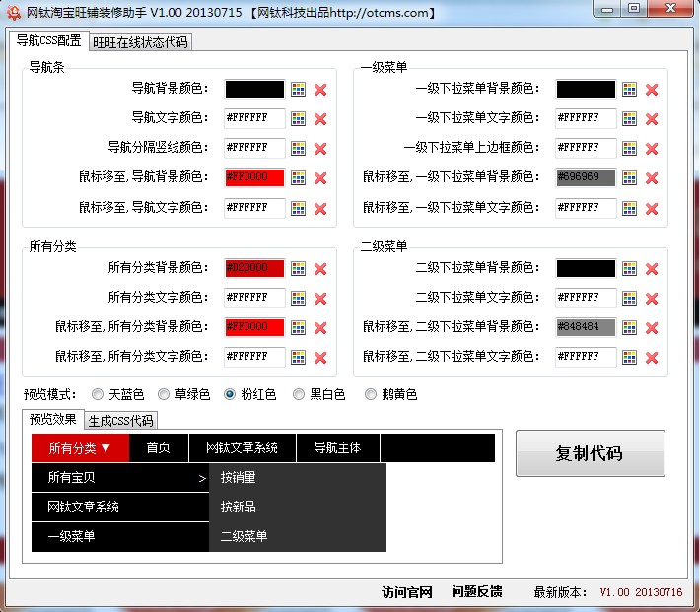Open 访问官网 link
The height and width of the screenshot is (612, 700).
click(407, 592)
